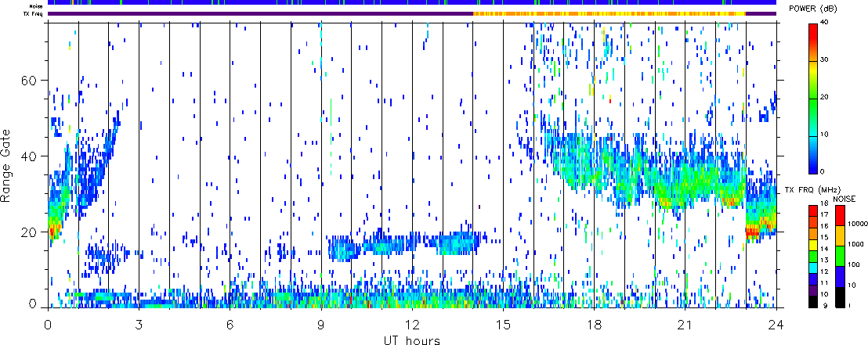Click the "3" tick on the UT hours axis
The width and height of the screenshot is (868, 345).
click(139, 324)
